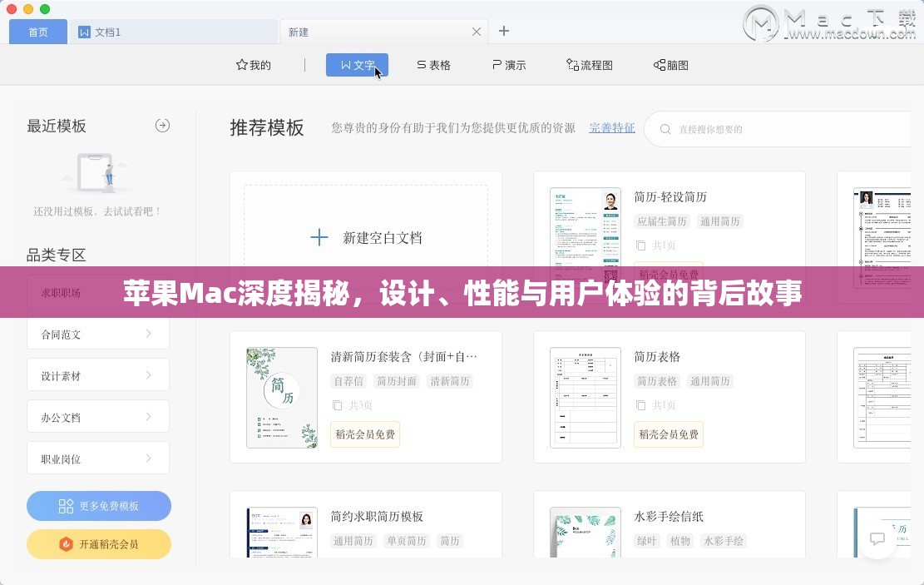
Task: Switch to 演示 presentation type
Action: point(509,65)
